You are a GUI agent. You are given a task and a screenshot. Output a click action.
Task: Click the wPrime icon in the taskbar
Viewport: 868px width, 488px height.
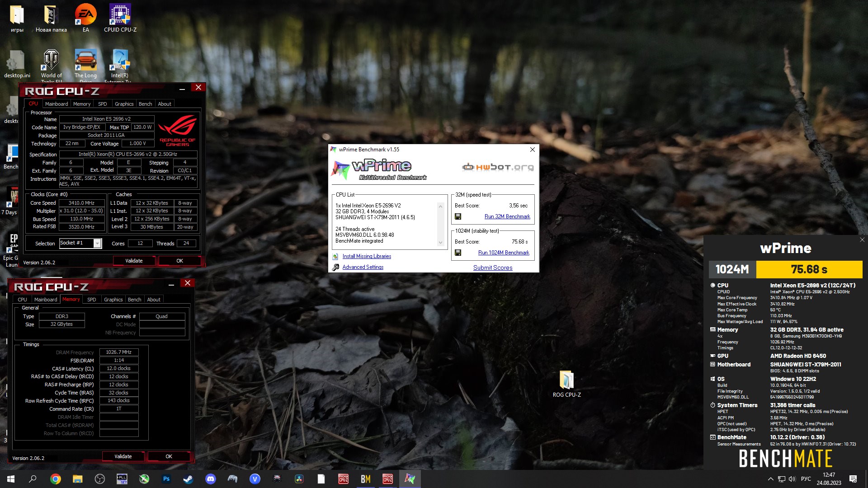(410, 479)
